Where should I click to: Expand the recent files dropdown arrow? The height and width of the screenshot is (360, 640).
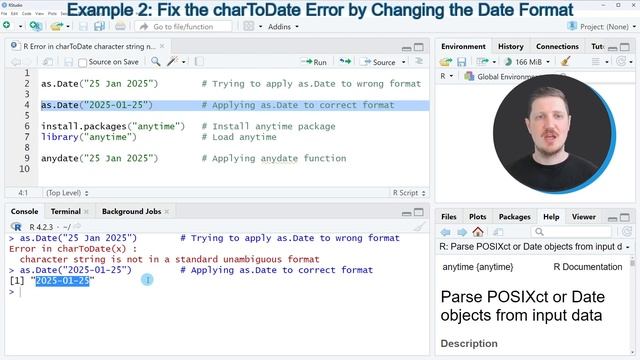tap(68, 27)
